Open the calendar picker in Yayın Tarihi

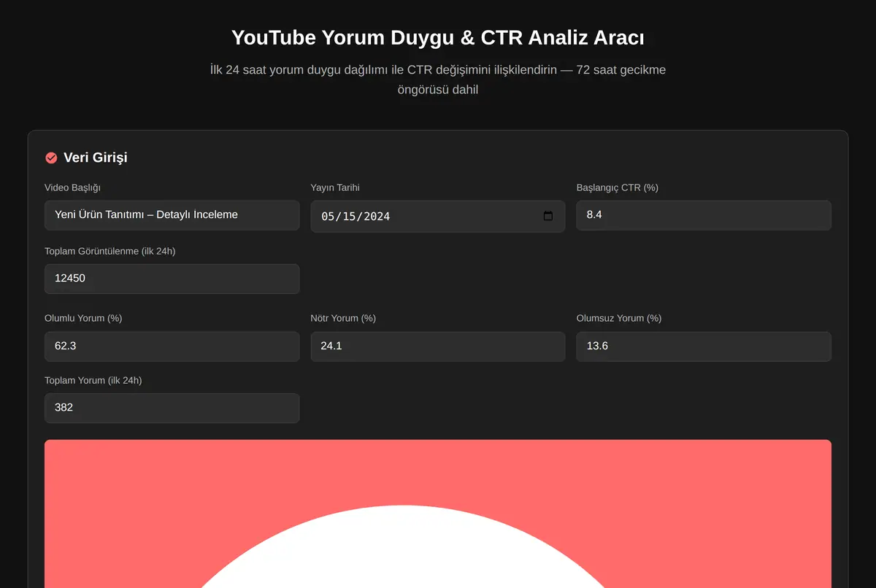point(548,216)
